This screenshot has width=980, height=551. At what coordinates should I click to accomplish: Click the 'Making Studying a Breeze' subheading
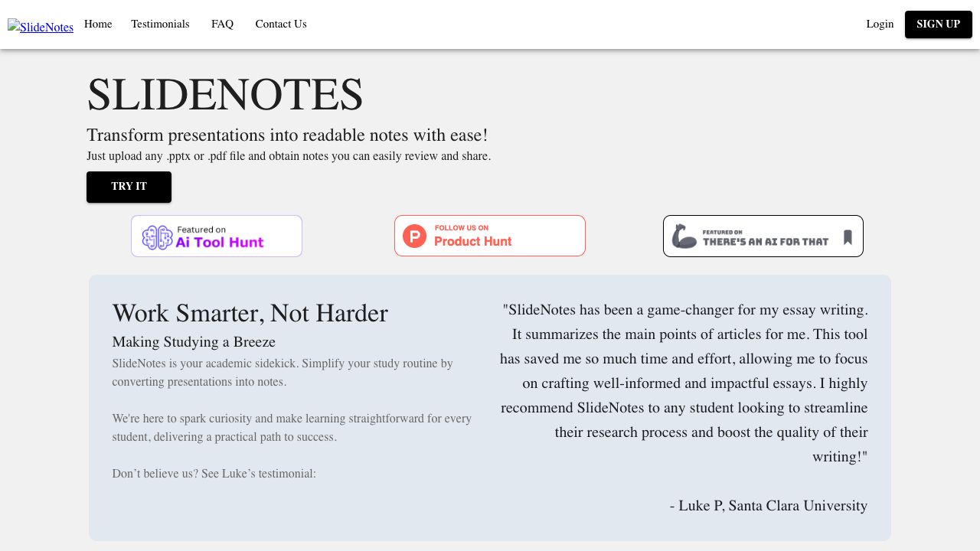tap(194, 342)
